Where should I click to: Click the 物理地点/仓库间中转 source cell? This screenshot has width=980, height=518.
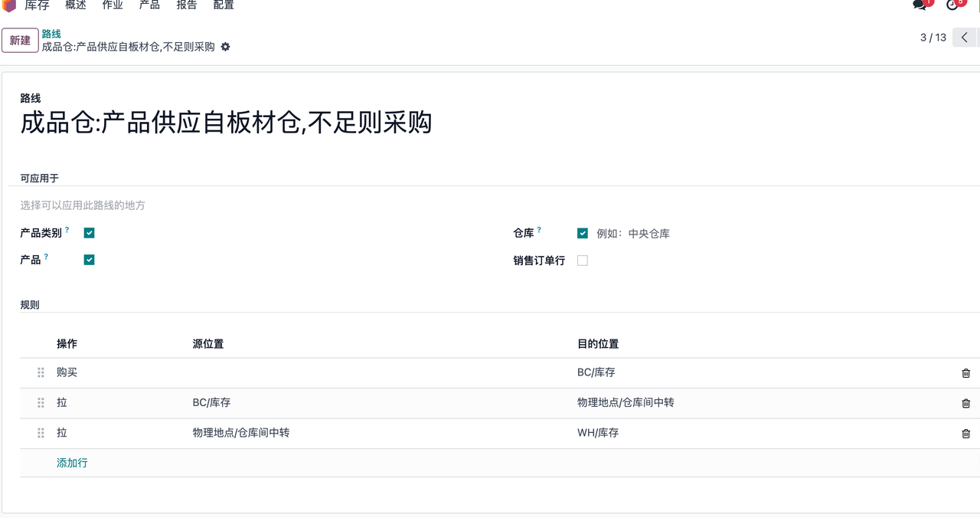(x=241, y=433)
